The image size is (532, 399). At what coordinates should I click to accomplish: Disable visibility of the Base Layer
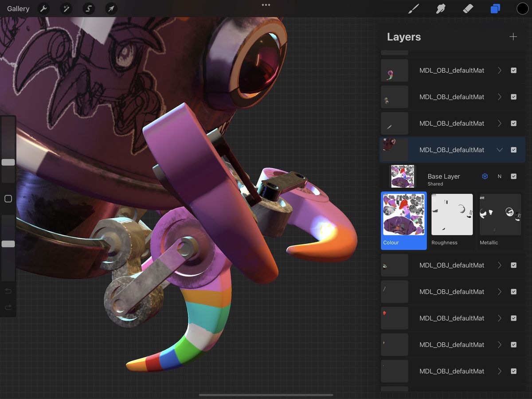tap(513, 176)
